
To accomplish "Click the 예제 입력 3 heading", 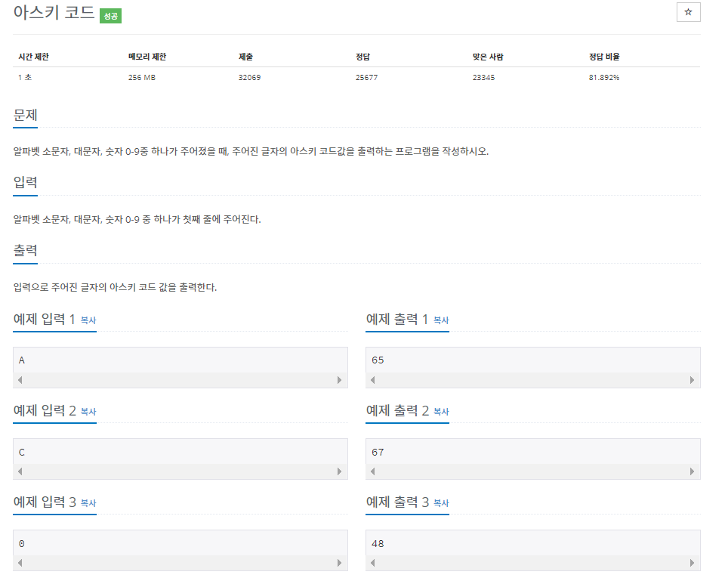I will (x=45, y=502).
